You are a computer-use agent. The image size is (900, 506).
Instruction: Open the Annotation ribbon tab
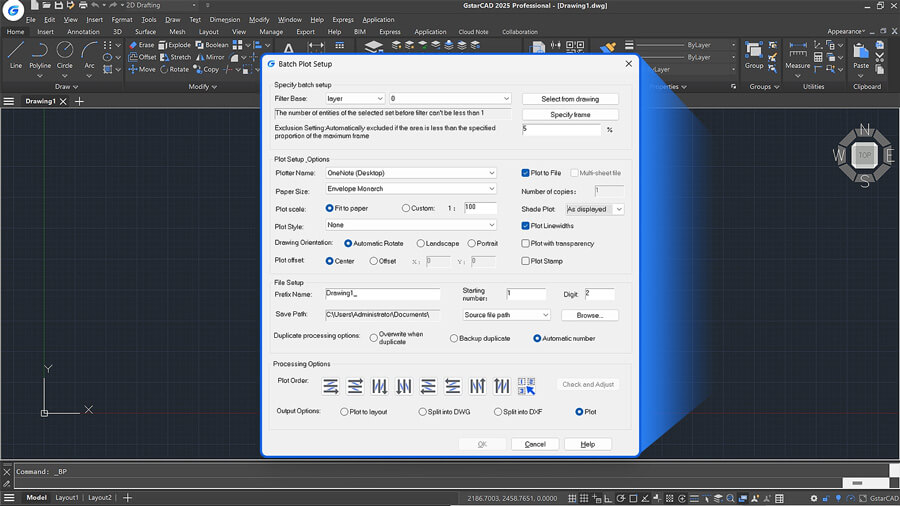tap(83, 32)
